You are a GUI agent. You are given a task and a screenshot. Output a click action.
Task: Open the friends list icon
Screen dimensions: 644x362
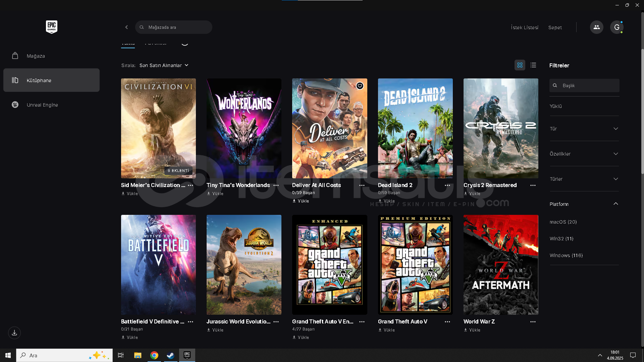click(596, 27)
